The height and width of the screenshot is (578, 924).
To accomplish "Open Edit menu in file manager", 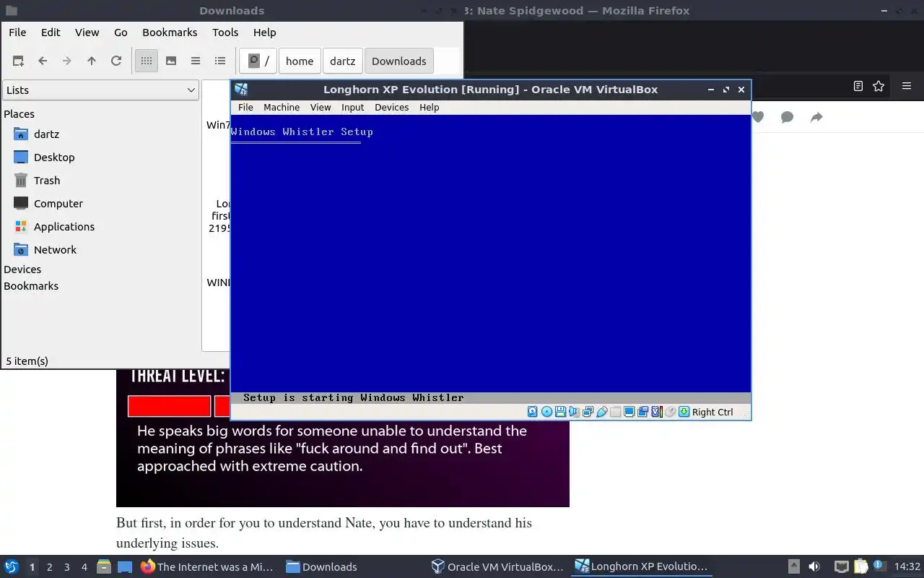I will coord(51,33).
